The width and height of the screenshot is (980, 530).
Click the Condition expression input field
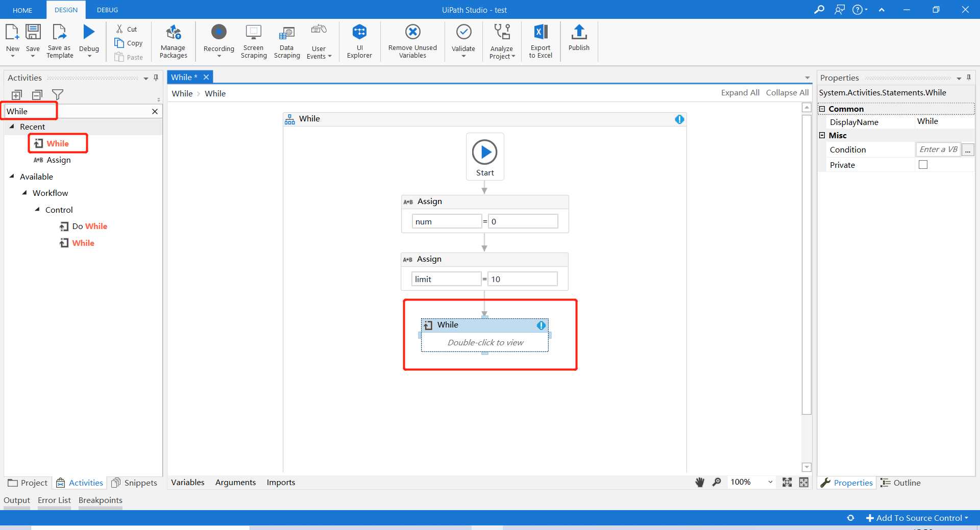[x=938, y=149]
